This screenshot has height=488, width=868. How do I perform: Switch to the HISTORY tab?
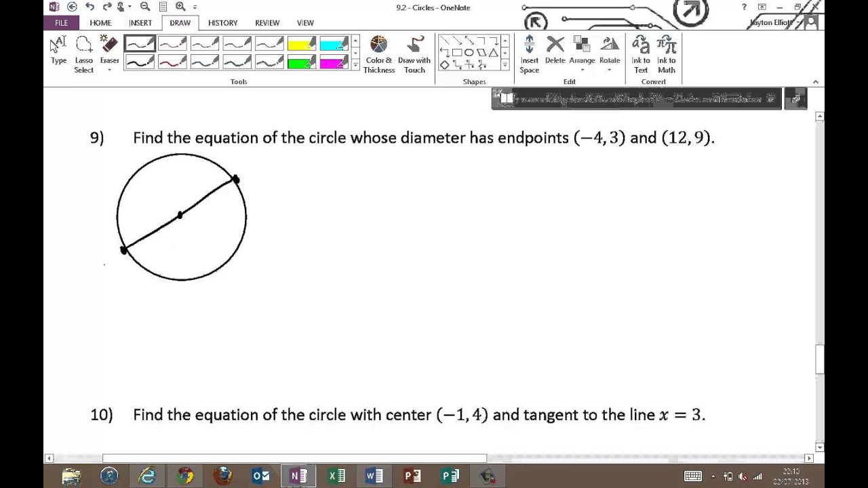point(222,22)
